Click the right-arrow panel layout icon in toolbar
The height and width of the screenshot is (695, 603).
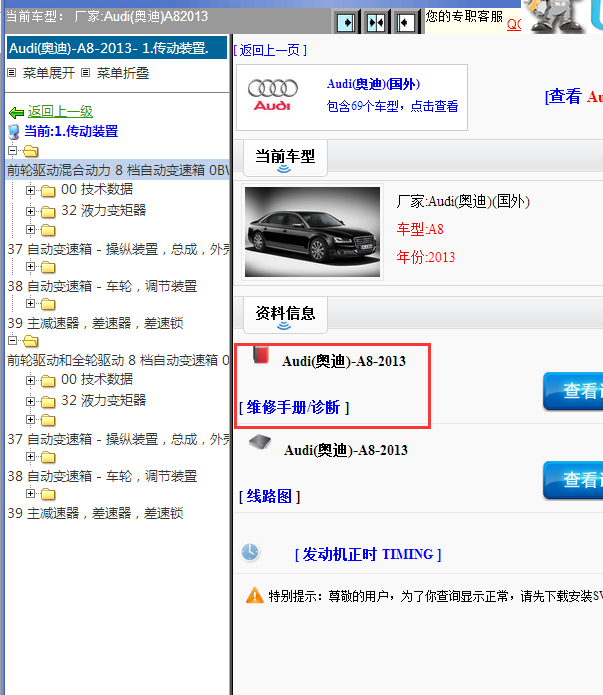[x=346, y=22]
